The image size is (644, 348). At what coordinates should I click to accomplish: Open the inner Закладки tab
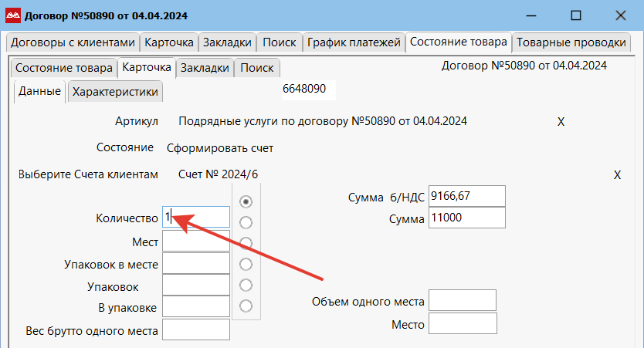[x=205, y=68]
